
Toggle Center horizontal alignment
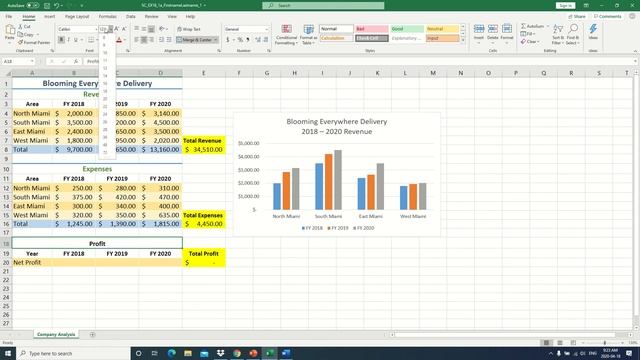coord(144,40)
